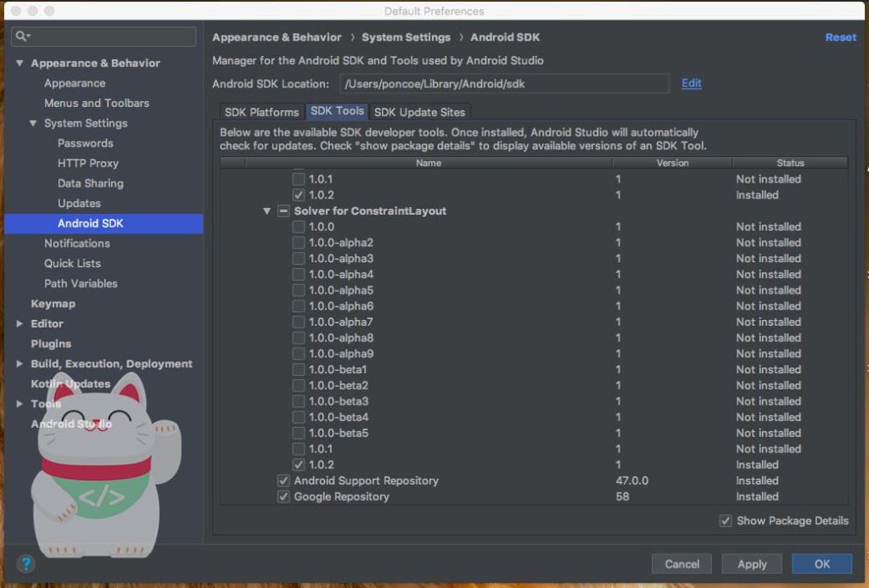Open Data Sharing settings
Screen dimensions: 869x588
tap(90, 183)
